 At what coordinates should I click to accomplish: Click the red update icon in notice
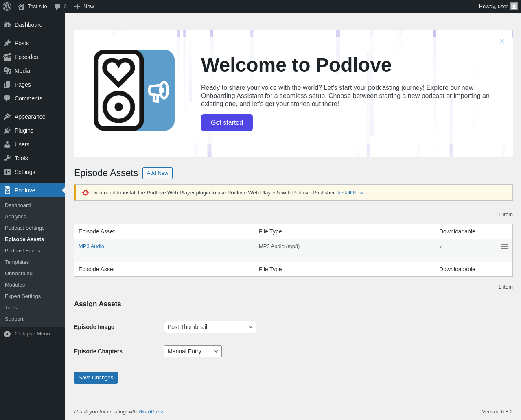85,193
